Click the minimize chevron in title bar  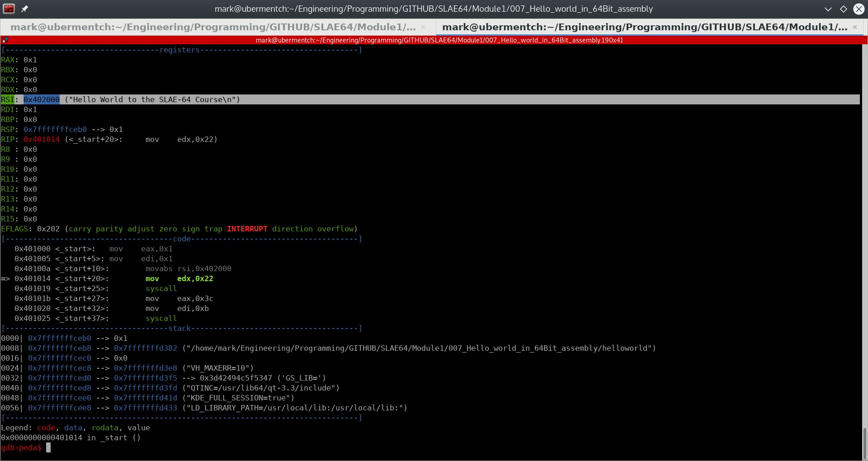pos(828,9)
